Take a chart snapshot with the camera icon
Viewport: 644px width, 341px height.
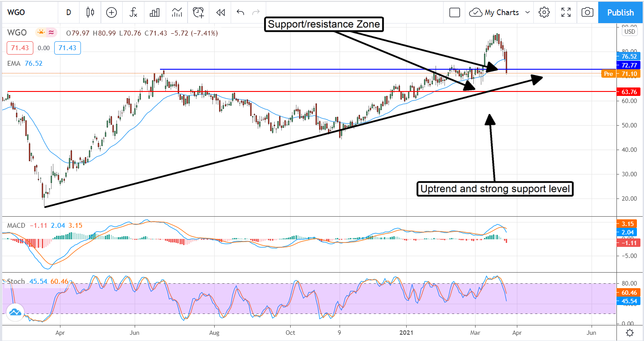tap(588, 12)
